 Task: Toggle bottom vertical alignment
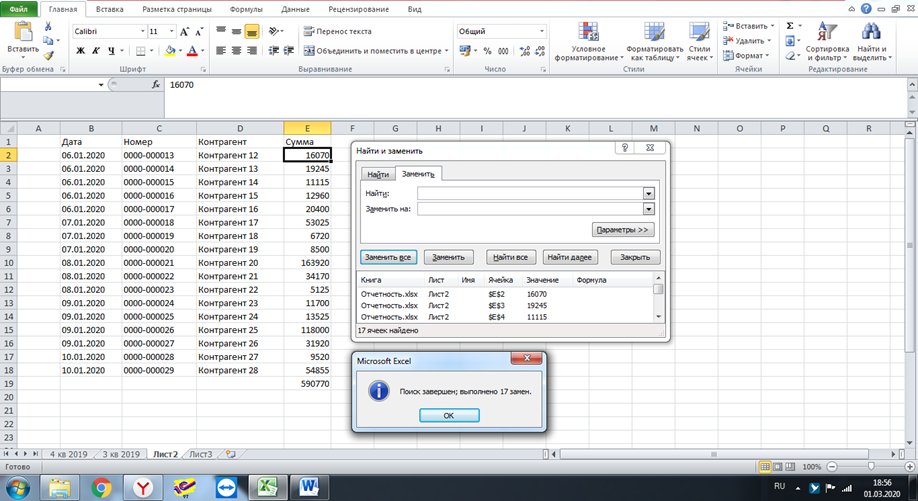pyautogui.click(x=252, y=32)
